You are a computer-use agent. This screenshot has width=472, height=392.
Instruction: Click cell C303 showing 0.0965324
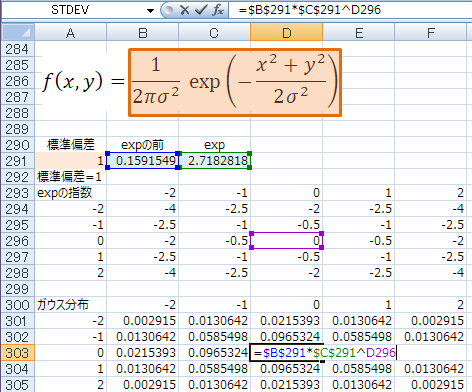[214, 353]
